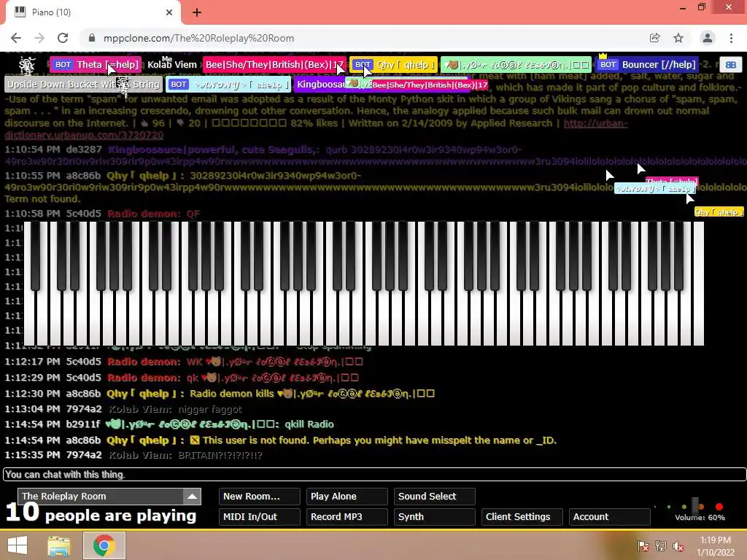Click 'This user is not found' message

click(x=379, y=440)
